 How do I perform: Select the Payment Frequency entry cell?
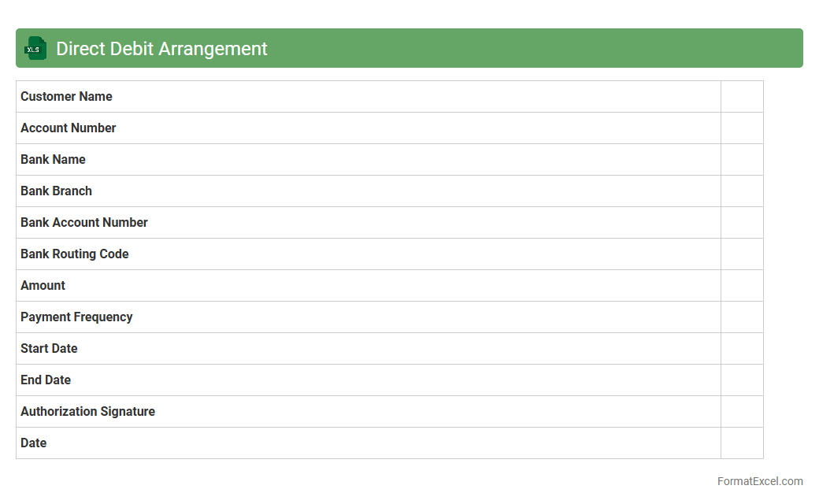(742, 317)
